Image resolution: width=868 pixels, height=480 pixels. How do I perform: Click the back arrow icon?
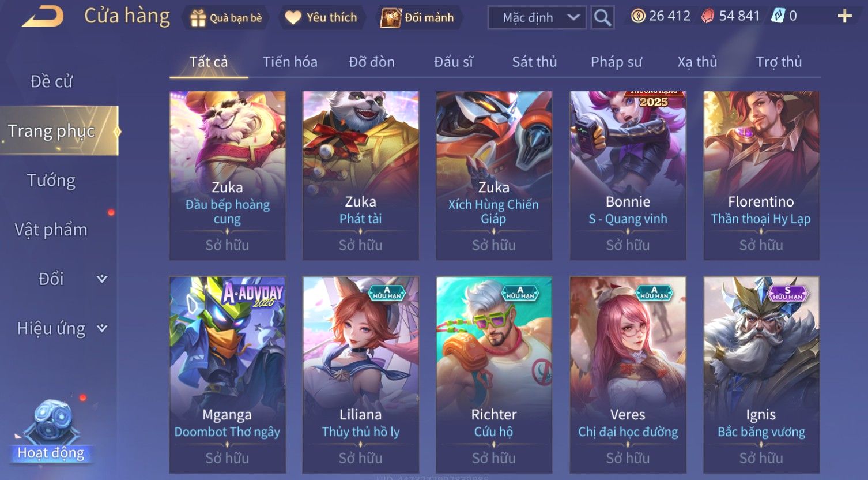pos(43,16)
